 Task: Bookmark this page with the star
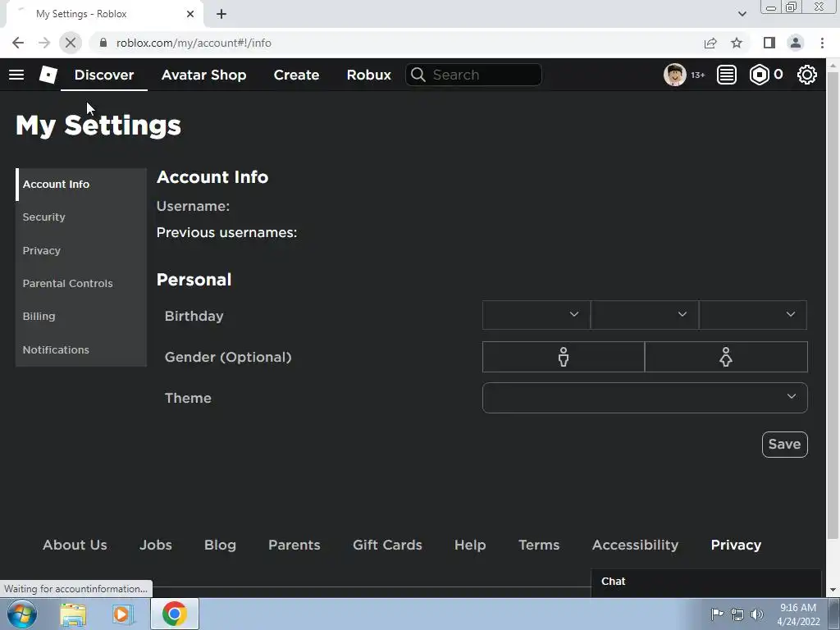pos(737,43)
